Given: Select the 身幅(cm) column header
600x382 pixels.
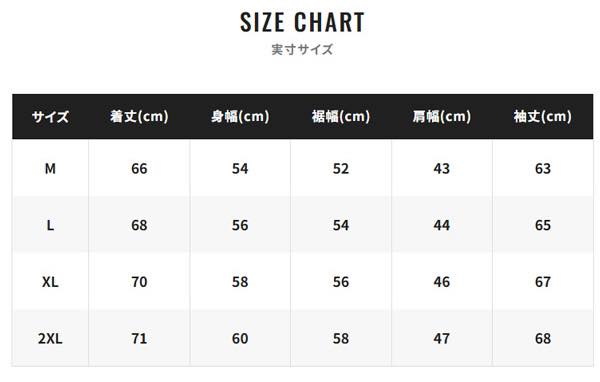Looking at the screenshot, I should coord(240,116).
